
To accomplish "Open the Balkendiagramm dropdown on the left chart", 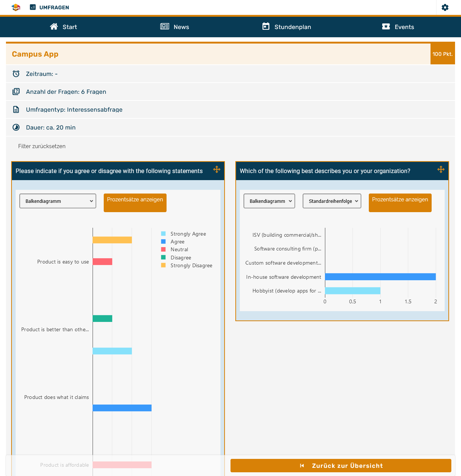I will click(58, 201).
